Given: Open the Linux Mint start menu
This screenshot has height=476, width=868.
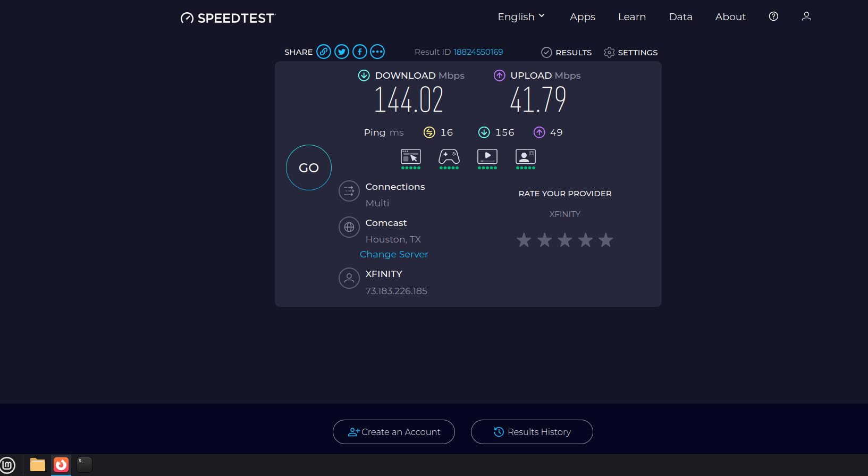Looking at the screenshot, I should 8,465.
